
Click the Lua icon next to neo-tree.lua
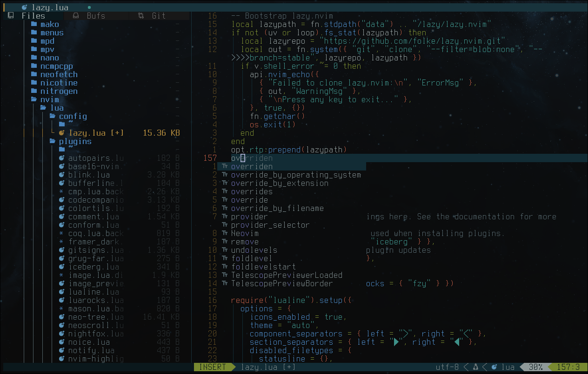(61, 317)
